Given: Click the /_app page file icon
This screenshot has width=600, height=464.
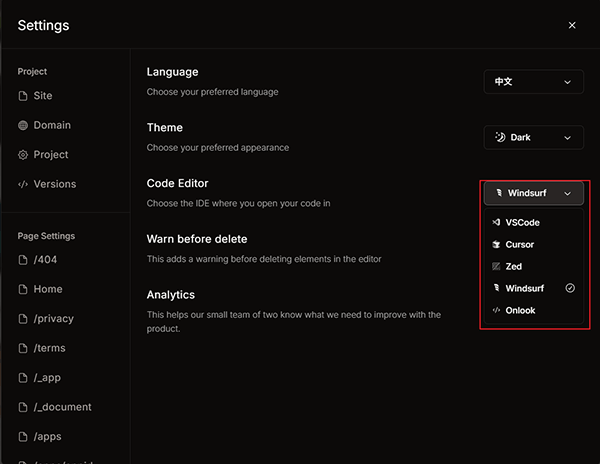Looking at the screenshot, I should click(23, 378).
